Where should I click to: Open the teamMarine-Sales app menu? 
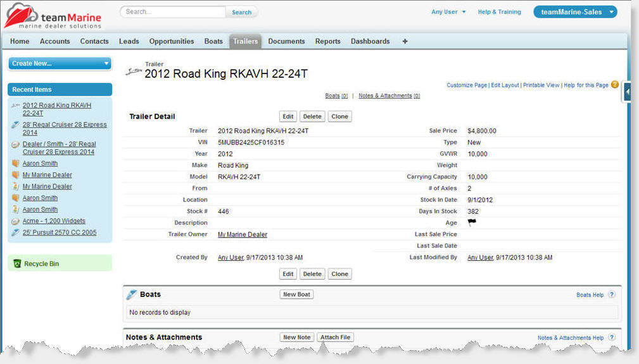575,12
